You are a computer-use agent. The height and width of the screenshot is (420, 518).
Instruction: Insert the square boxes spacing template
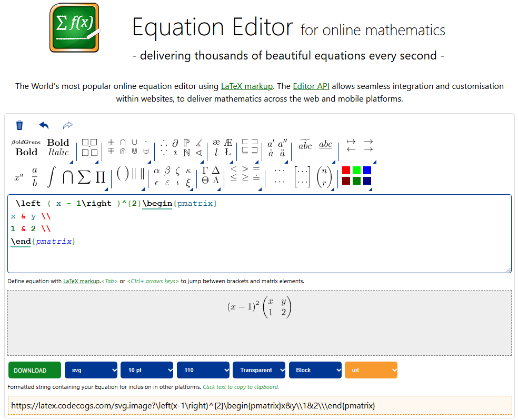(x=89, y=147)
